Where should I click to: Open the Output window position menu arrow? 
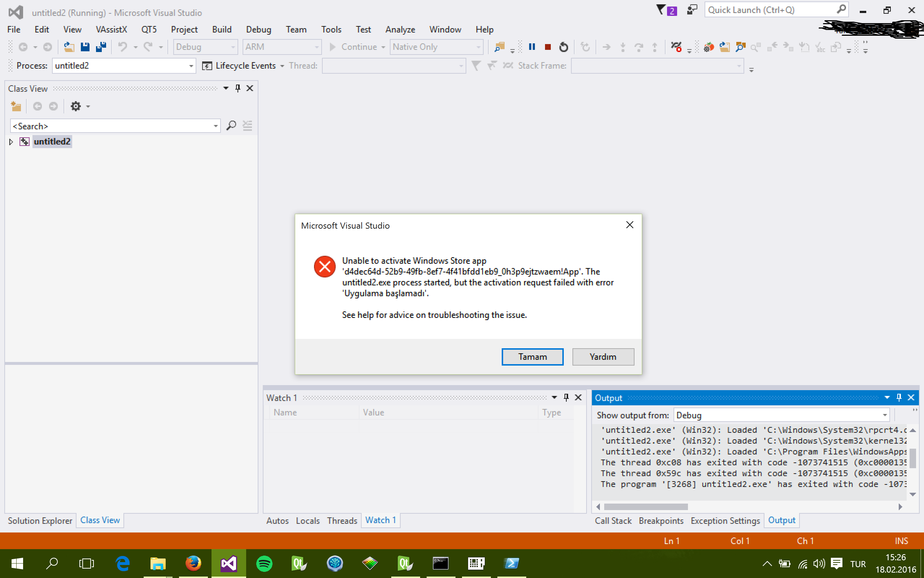coord(887,398)
